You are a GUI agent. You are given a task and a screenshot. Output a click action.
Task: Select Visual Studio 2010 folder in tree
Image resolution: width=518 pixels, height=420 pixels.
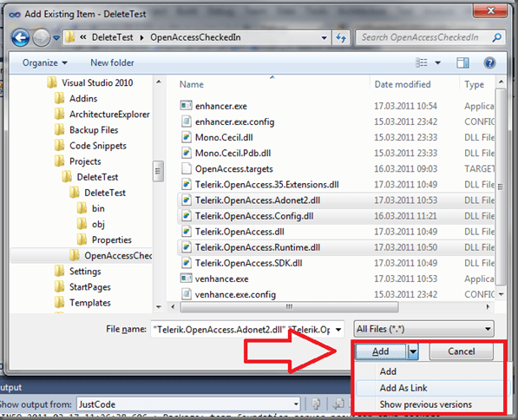point(97,82)
